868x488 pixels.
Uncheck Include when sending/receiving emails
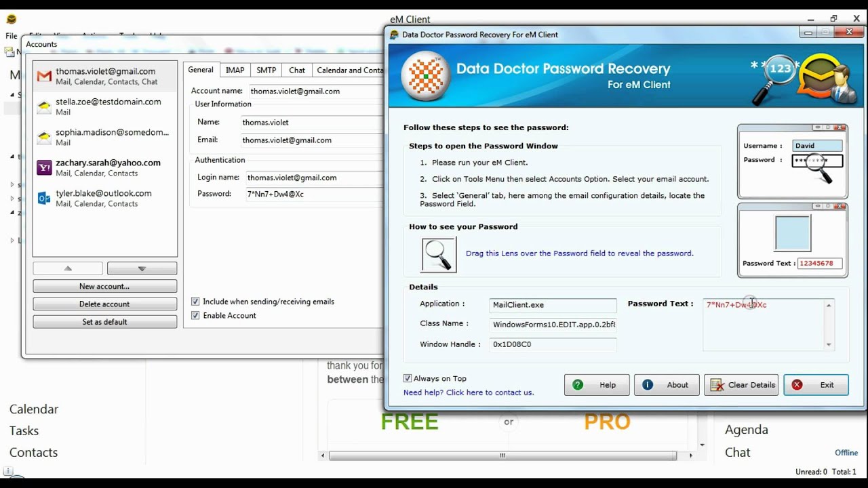[x=195, y=302]
